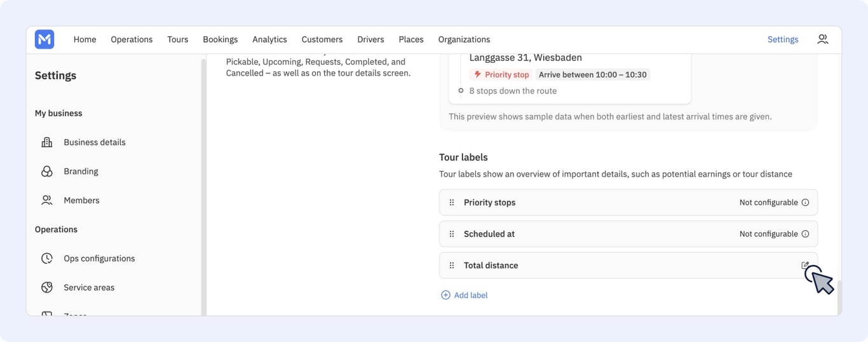The width and height of the screenshot is (868, 342).
Task: Click the Add label link
Action: pos(471,295)
